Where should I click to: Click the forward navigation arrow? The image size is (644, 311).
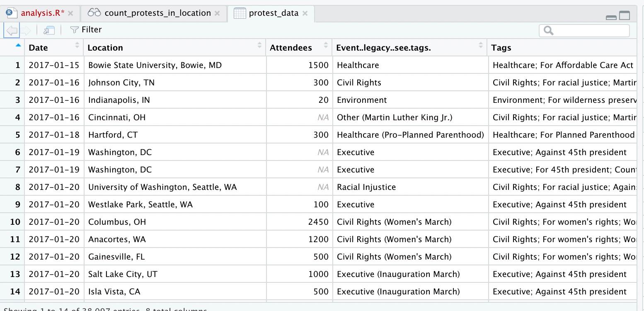(x=26, y=30)
